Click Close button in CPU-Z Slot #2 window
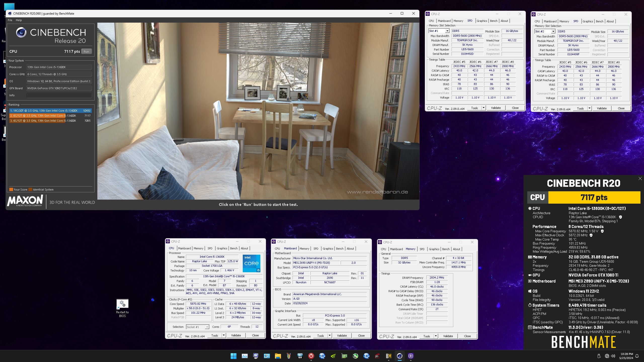 621,108
